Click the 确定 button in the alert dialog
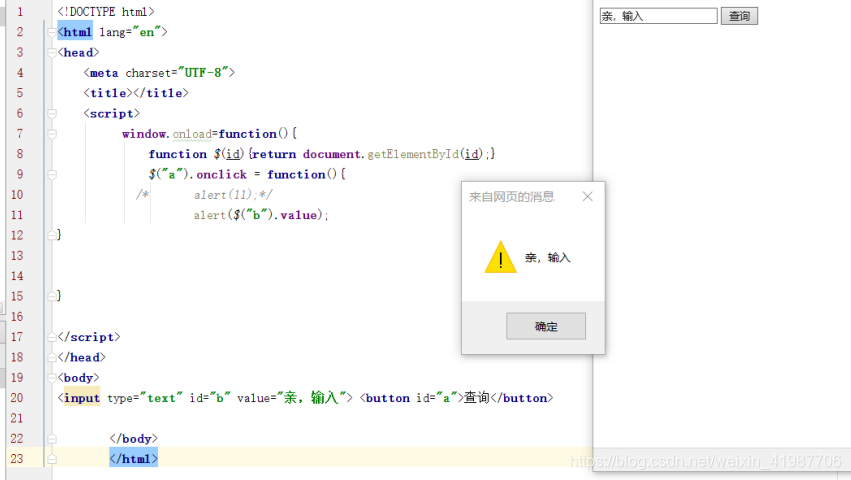The height and width of the screenshot is (480, 851). click(x=545, y=326)
